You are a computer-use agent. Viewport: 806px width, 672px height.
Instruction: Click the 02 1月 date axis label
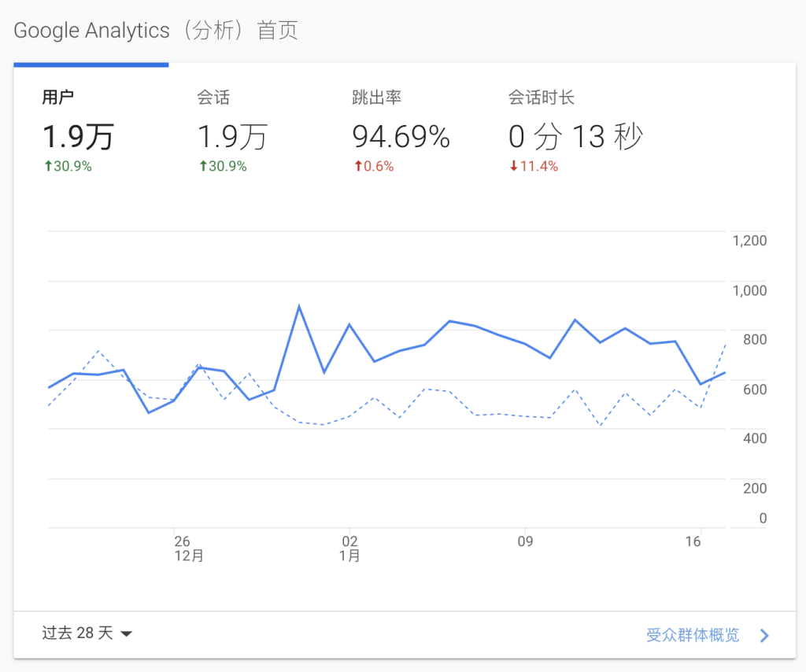[x=349, y=548]
